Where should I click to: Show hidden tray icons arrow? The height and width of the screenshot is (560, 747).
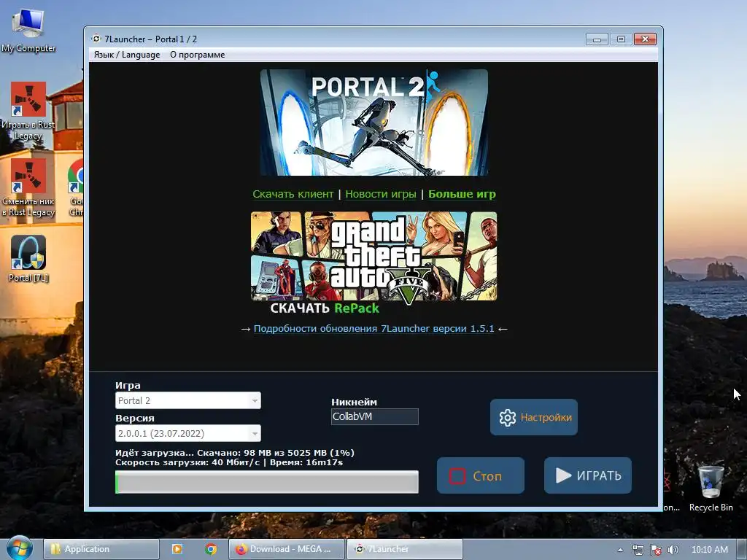click(620, 550)
